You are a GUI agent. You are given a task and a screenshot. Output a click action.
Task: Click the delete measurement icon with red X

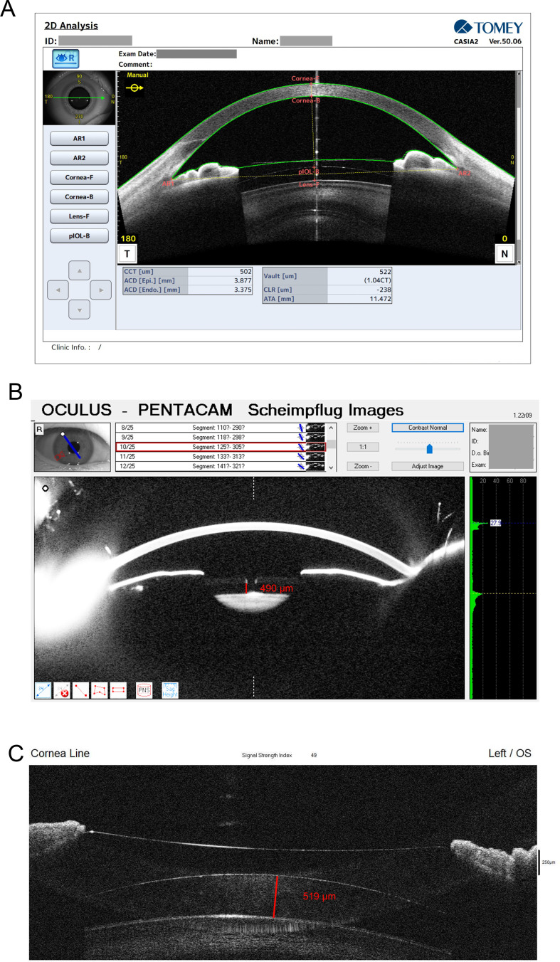point(62,689)
